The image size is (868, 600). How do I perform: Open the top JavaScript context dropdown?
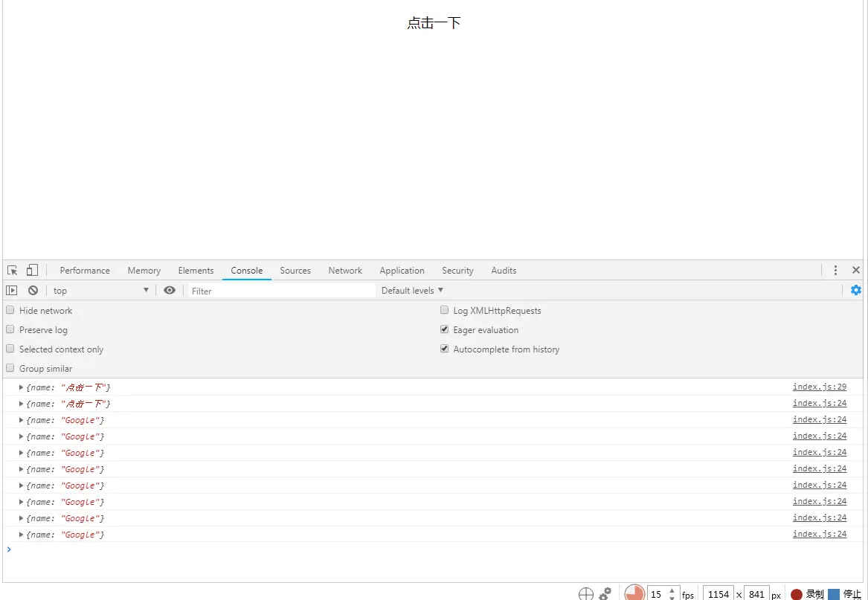click(100, 291)
